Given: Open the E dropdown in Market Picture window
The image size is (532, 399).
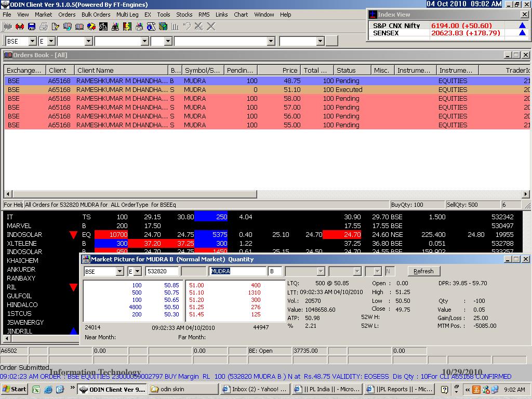Looking at the screenshot, I should point(137,271).
